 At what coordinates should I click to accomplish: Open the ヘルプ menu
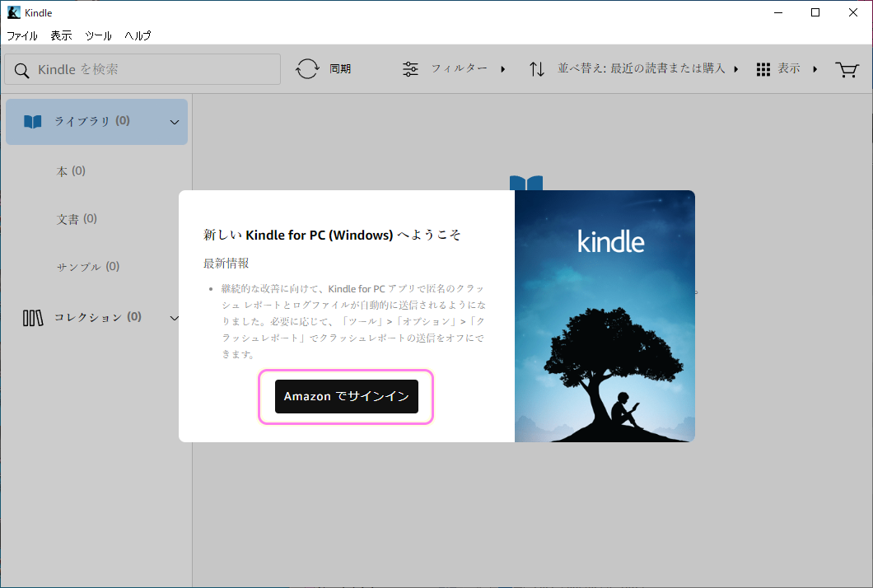pos(138,35)
